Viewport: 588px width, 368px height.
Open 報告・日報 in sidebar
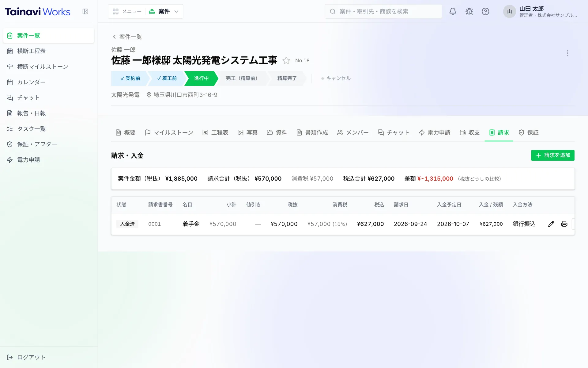coord(49,113)
